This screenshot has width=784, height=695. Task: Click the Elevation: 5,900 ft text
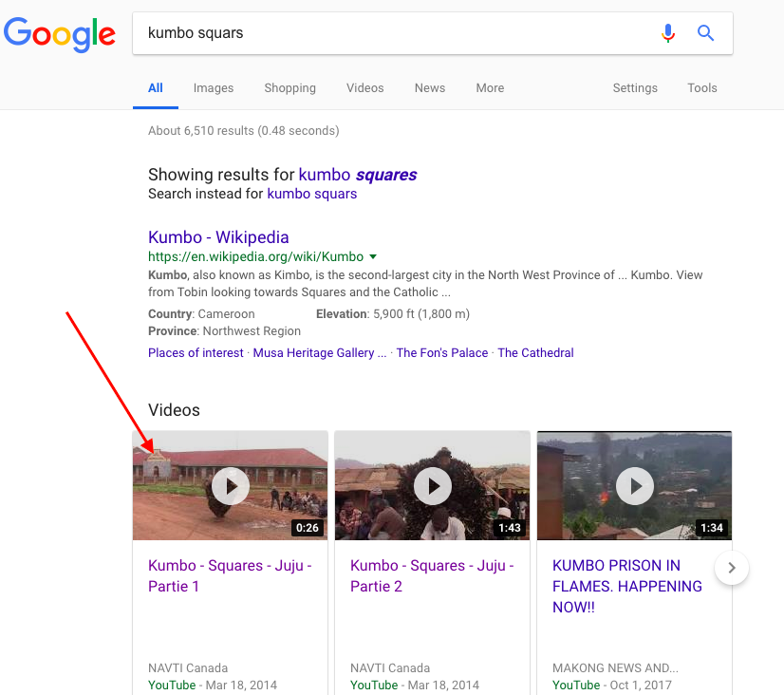(x=393, y=314)
